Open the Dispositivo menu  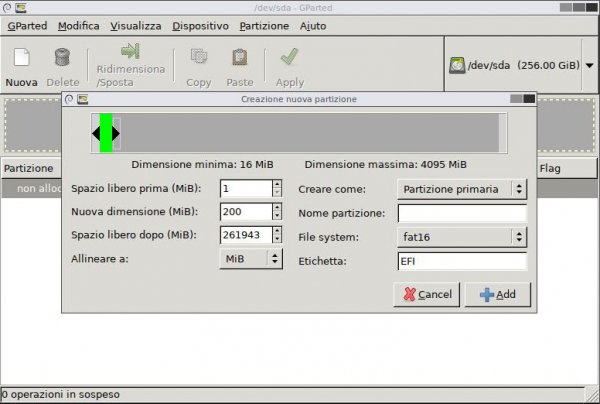(x=201, y=26)
